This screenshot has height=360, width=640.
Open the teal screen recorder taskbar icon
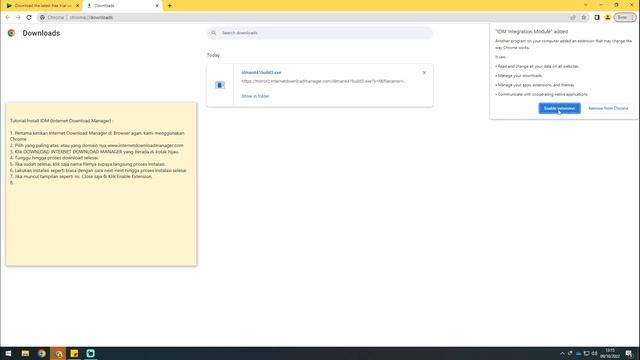coord(91,353)
